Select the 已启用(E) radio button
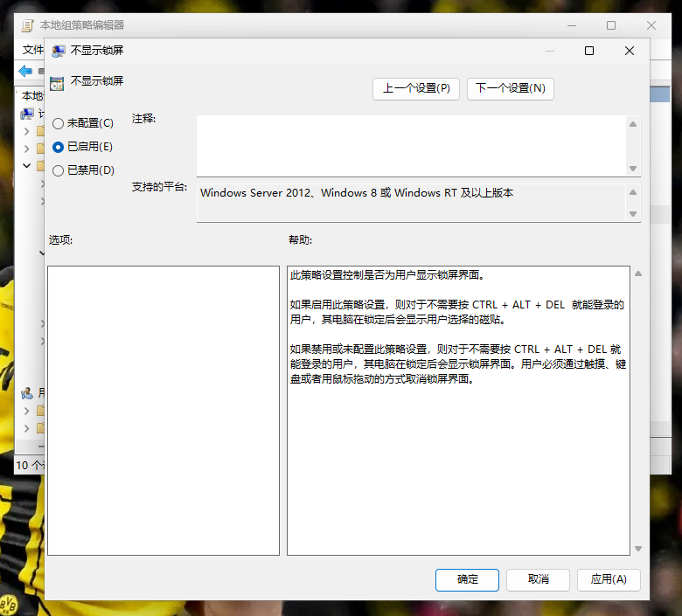Viewport: 682px width, 616px height. pos(59,147)
